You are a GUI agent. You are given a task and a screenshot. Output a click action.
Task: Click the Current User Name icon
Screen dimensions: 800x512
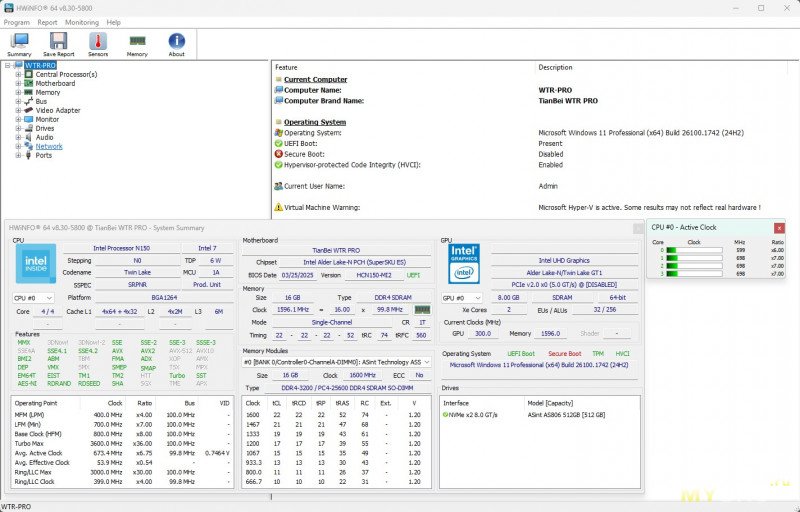coord(279,186)
